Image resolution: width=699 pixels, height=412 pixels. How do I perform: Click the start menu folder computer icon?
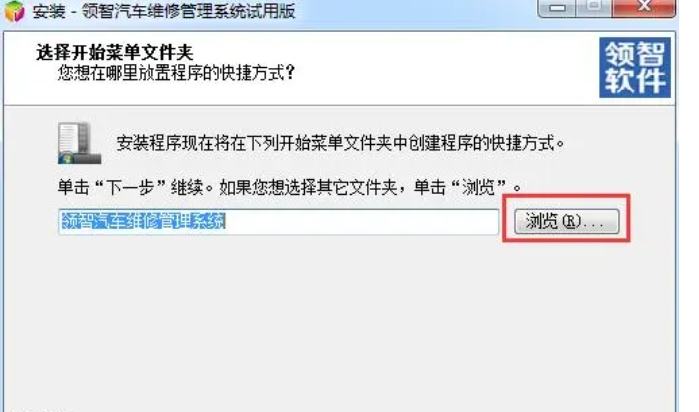point(79,143)
